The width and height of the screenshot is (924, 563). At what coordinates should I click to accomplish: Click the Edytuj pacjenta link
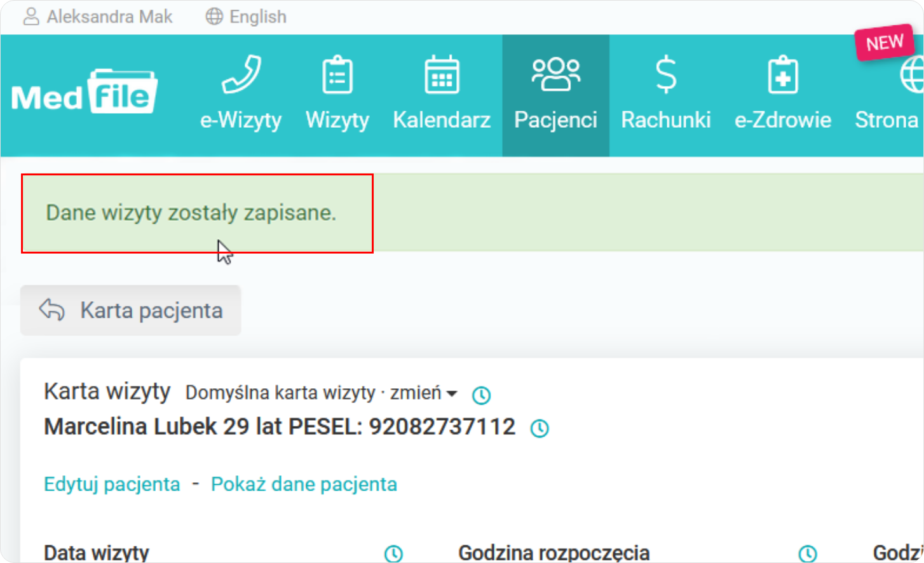(112, 484)
